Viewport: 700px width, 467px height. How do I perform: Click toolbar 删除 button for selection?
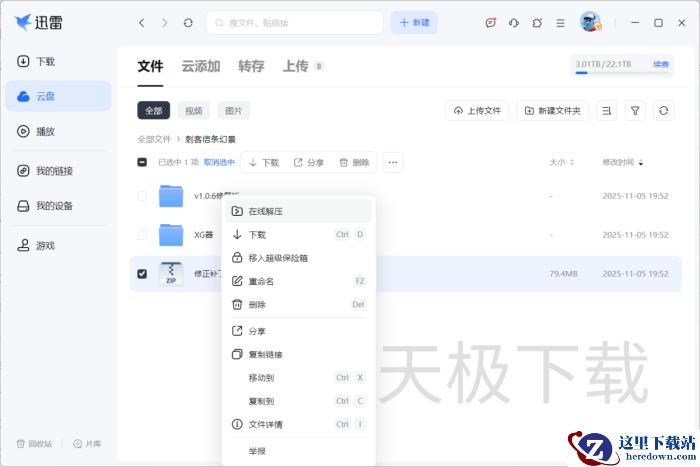pos(354,163)
